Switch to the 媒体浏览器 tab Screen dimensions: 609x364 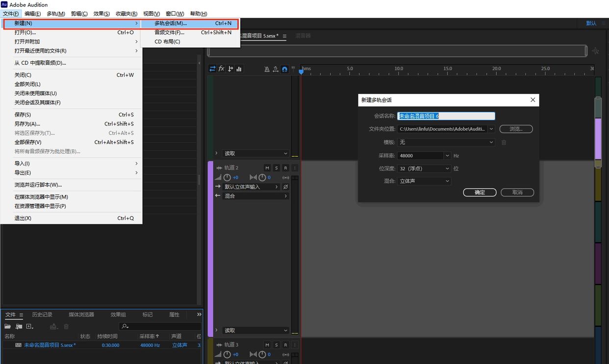point(81,315)
